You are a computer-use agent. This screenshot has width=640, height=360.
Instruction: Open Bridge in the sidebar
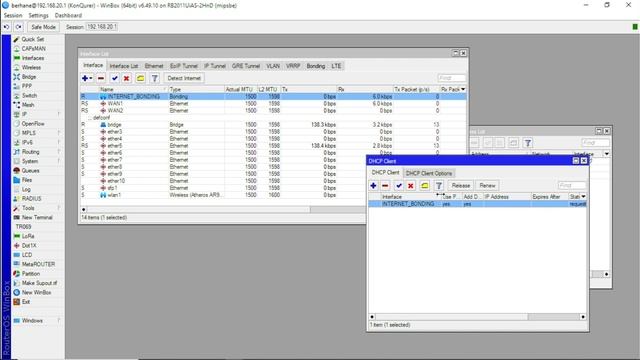coord(29,77)
